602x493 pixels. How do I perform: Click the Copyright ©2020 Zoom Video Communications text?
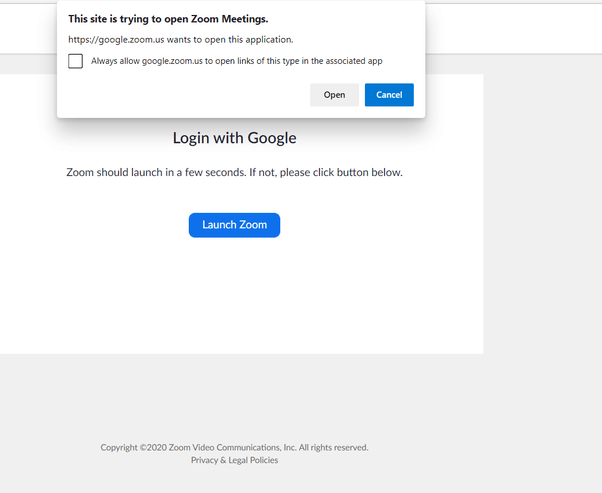[x=234, y=447]
